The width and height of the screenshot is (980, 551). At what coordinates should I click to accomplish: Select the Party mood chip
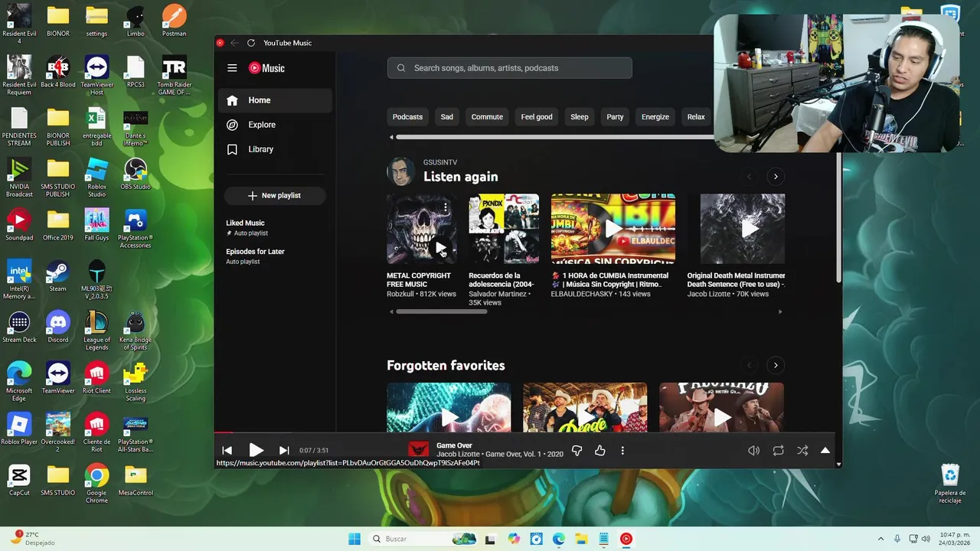tap(615, 117)
